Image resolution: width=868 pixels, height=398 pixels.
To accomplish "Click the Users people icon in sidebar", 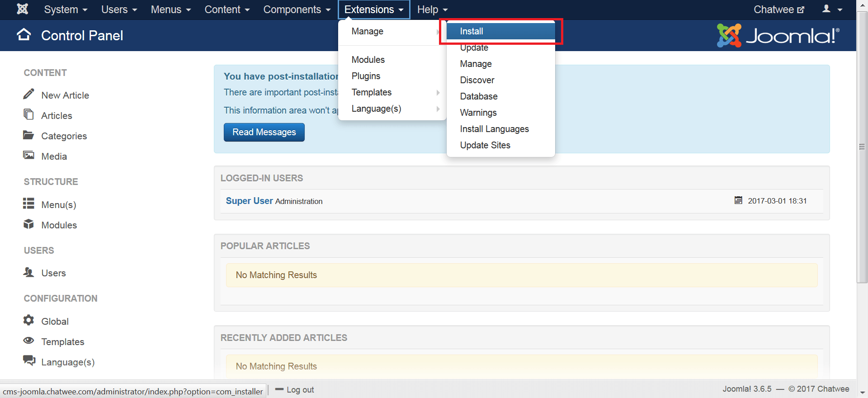I will 28,272.
